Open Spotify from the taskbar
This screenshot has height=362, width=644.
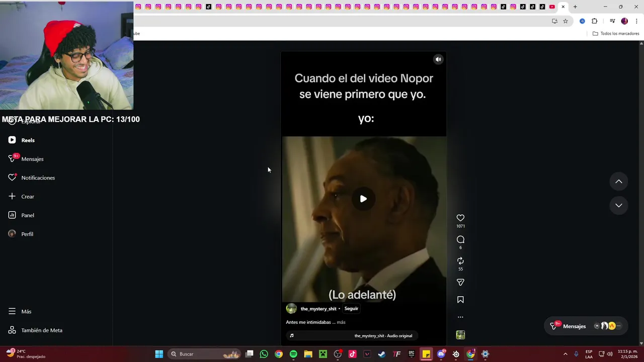click(x=293, y=354)
